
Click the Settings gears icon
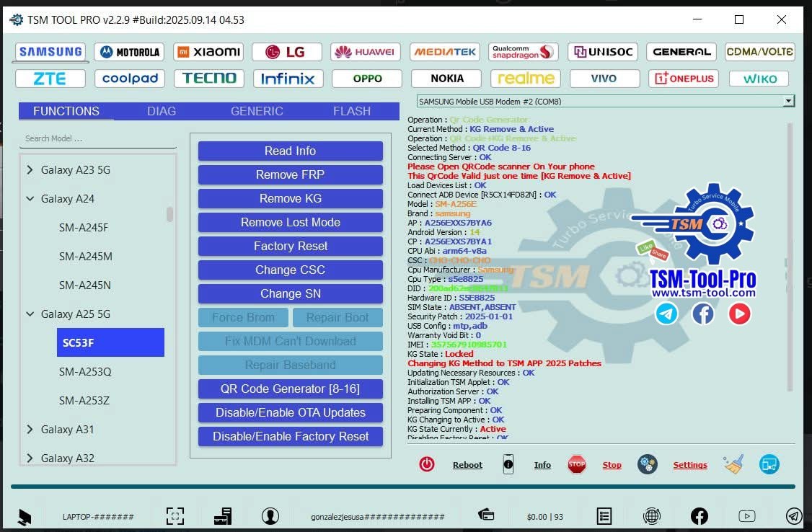(648, 464)
